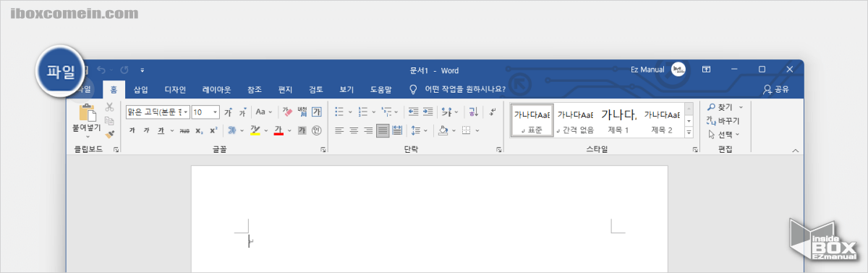
Task: Switch to the 검토 tab
Action: click(x=316, y=90)
